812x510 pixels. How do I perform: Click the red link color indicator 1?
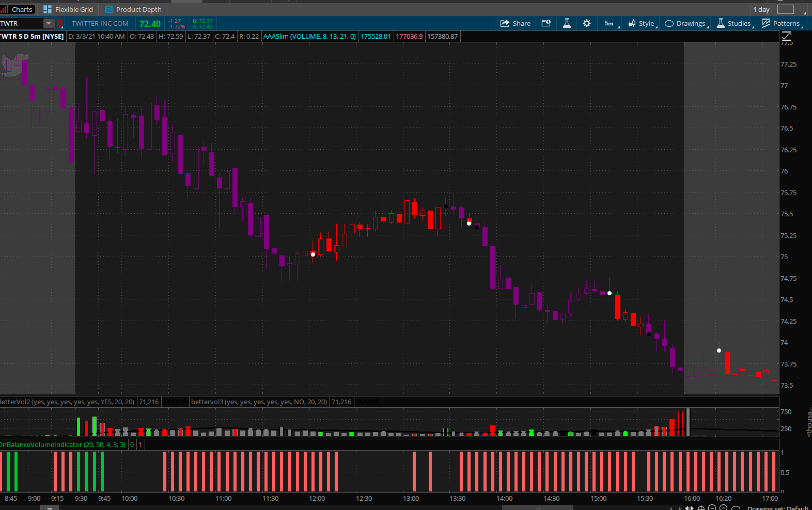coord(59,23)
